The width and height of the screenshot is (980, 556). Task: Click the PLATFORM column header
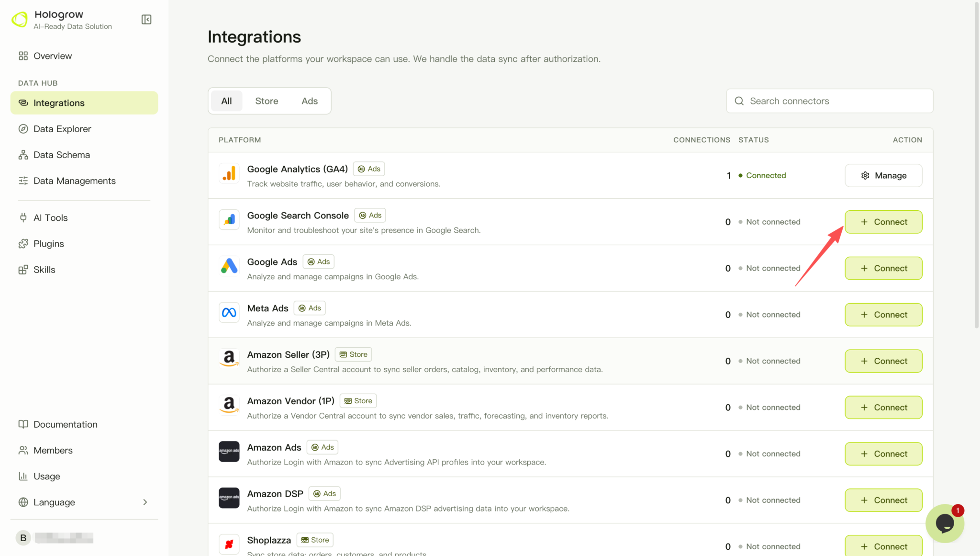coord(240,140)
